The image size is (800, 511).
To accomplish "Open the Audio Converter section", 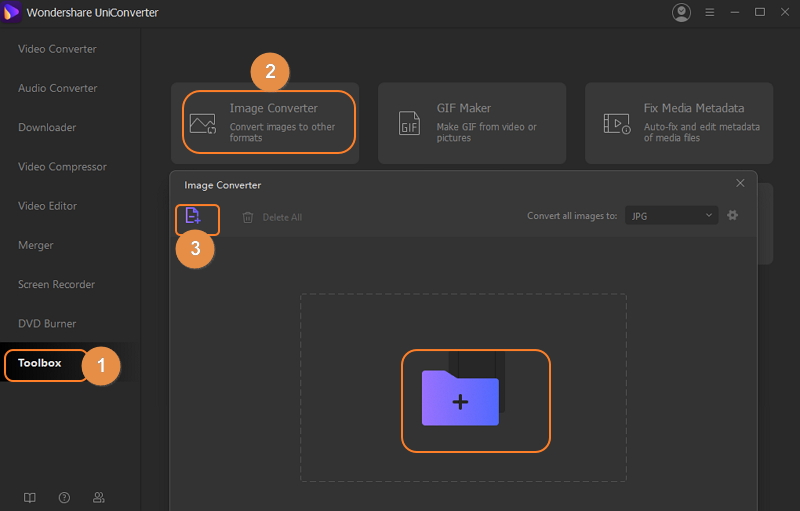I will 58,88.
